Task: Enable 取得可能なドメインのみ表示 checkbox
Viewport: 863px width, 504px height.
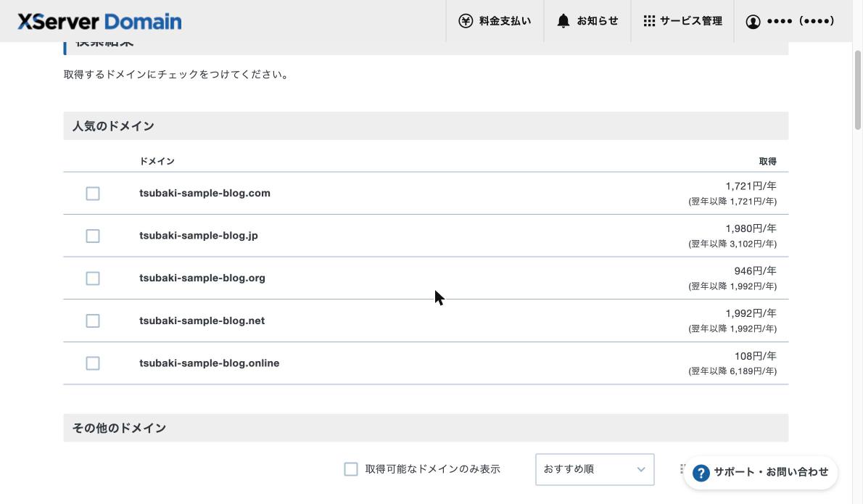Action: coord(350,469)
